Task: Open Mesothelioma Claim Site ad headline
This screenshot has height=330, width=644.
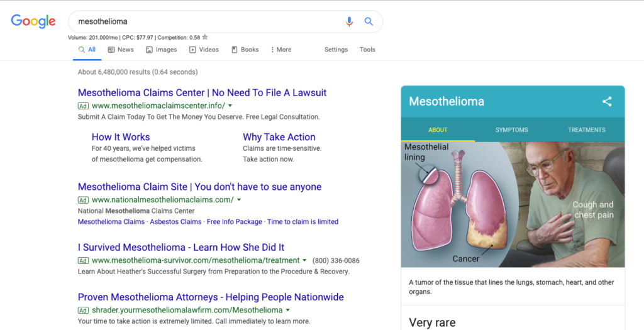Action: (199, 187)
